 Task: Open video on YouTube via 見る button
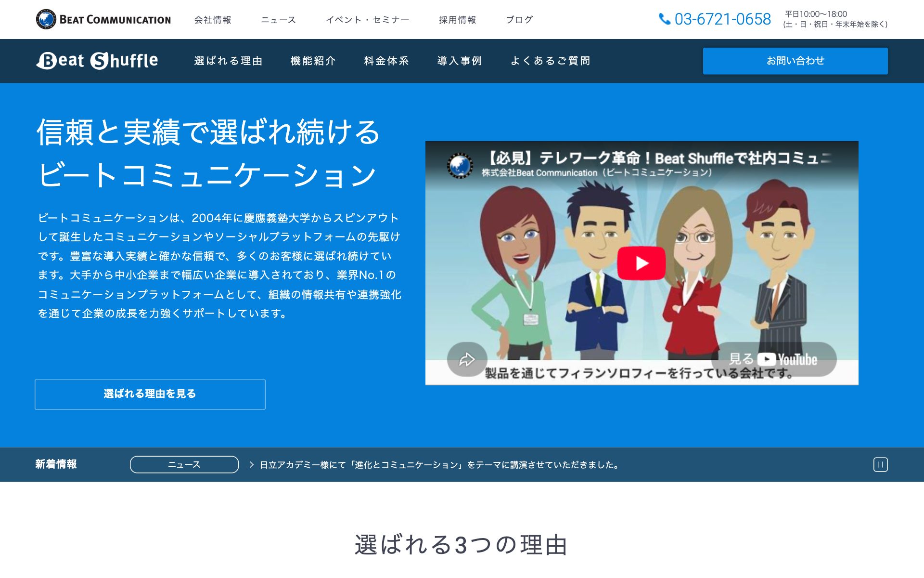[773, 359]
